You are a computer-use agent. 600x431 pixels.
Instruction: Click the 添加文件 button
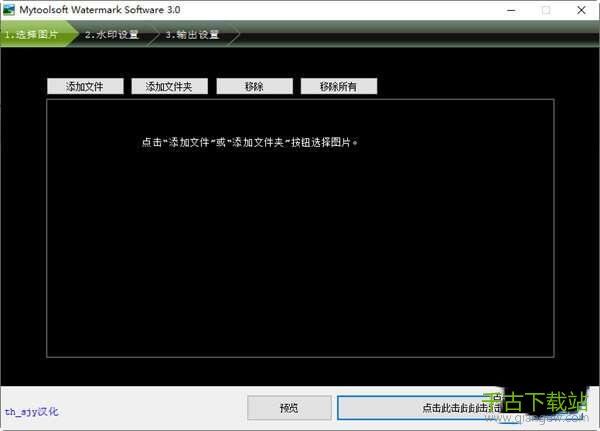[x=85, y=87]
